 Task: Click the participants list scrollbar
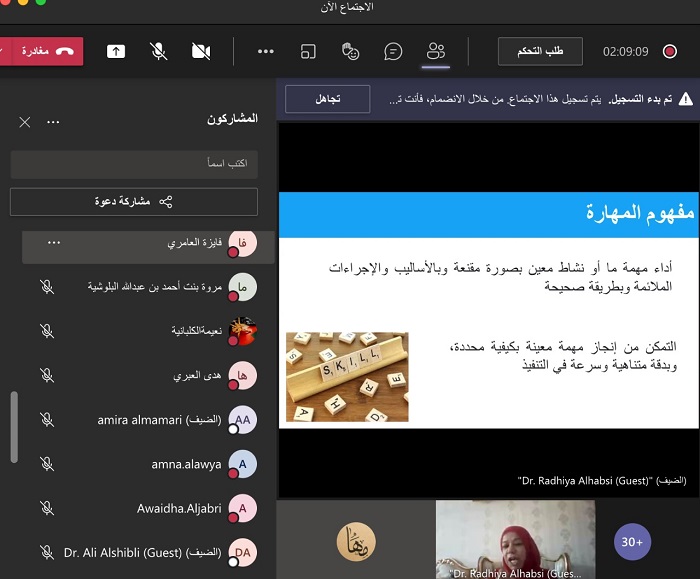click(14, 427)
